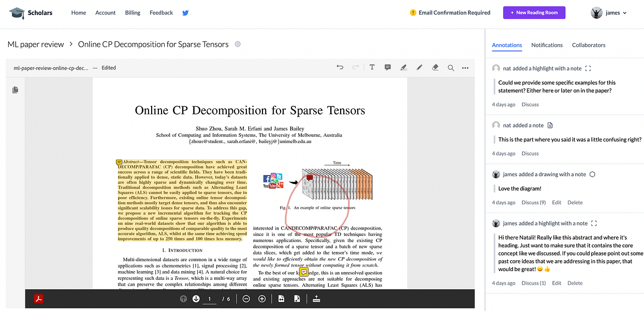The image size is (644, 311).
Task: Click the sticky note icon on Abstract
Action: click(x=119, y=162)
